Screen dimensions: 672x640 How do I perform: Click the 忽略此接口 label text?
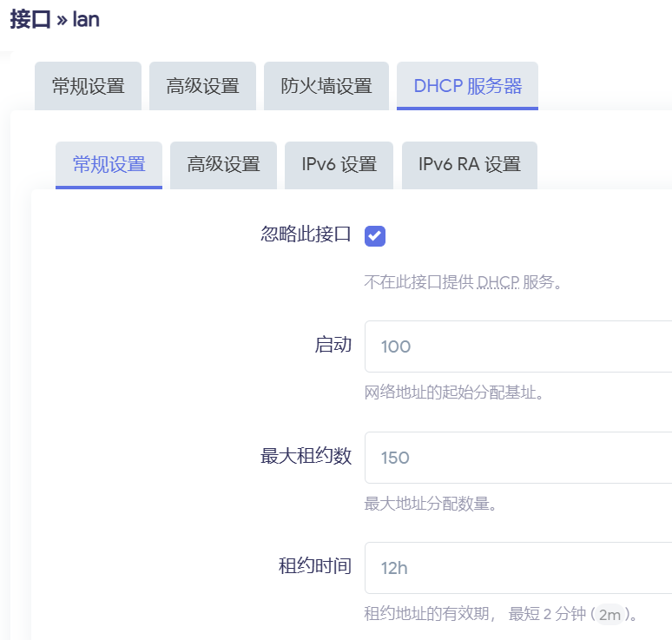point(306,234)
